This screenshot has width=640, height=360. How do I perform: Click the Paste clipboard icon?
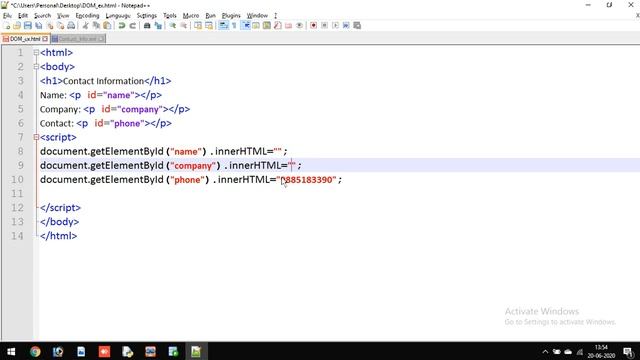tap(107, 26)
